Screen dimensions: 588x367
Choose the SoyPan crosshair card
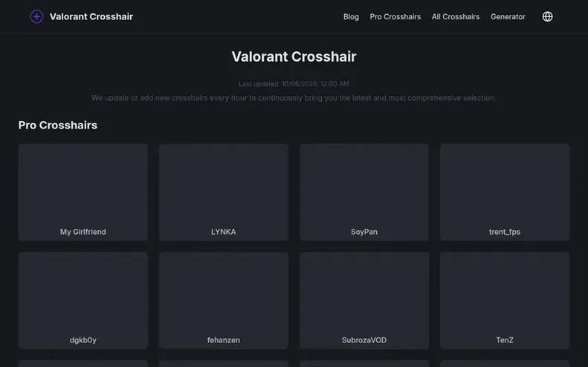tap(364, 192)
